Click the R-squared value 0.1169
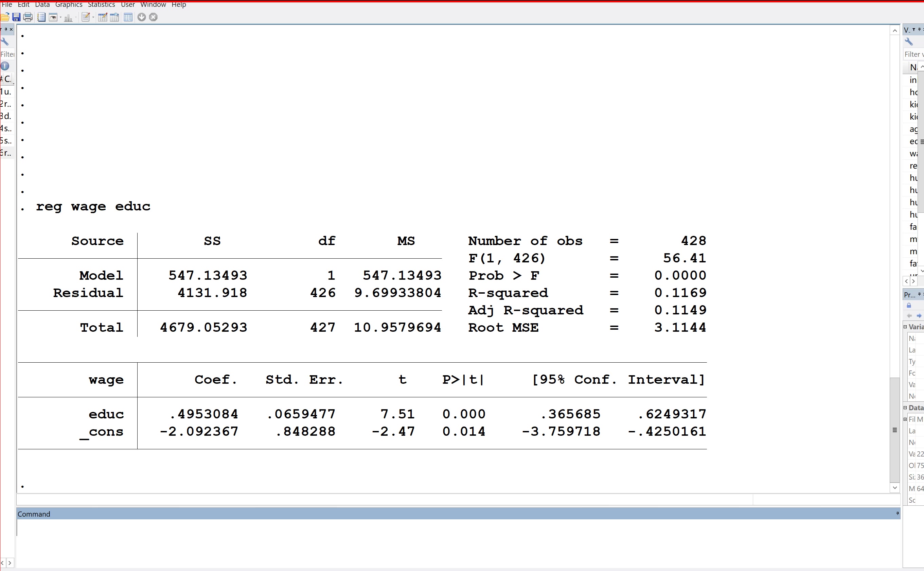The height and width of the screenshot is (571, 924). click(680, 293)
